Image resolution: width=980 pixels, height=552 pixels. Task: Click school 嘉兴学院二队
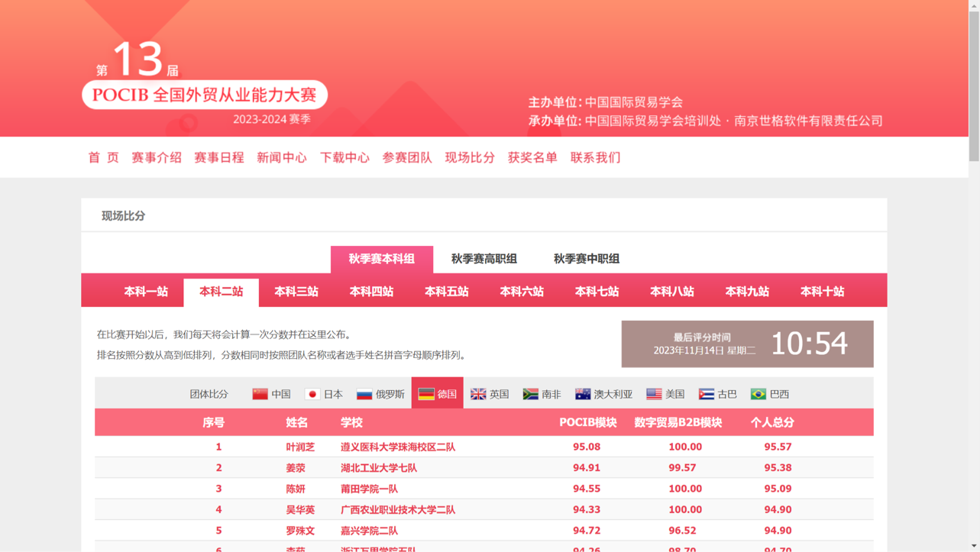369,531
